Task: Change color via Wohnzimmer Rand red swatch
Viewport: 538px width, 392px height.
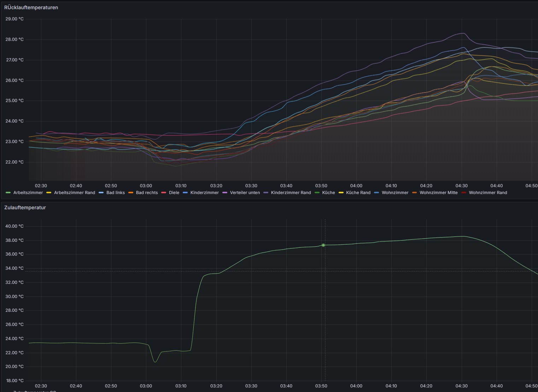Action: tap(464, 193)
